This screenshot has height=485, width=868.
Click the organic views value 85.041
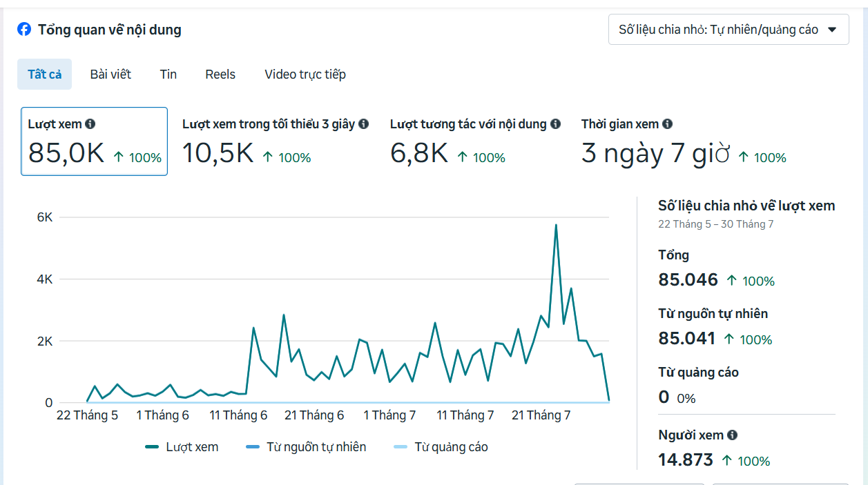click(688, 339)
